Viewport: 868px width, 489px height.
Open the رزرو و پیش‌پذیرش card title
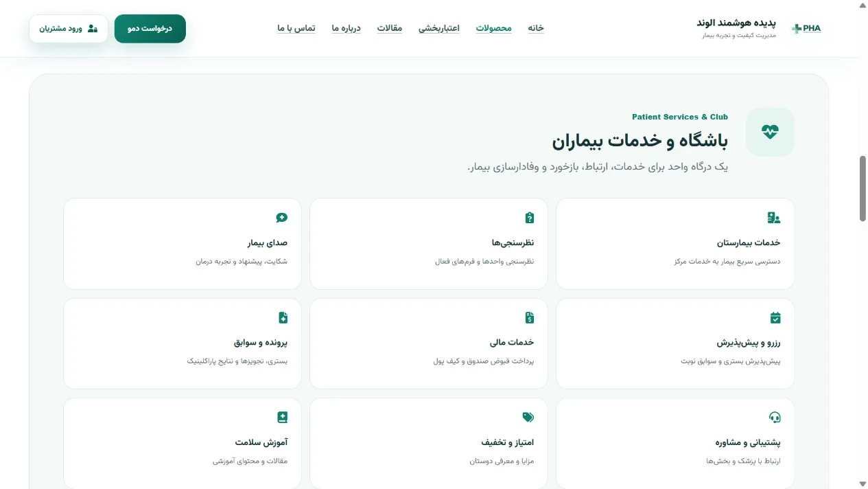[x=749, y=343]
